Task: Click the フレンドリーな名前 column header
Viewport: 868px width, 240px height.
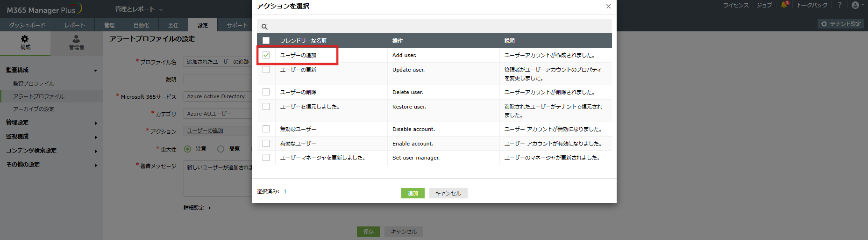Action: [303, 41]
